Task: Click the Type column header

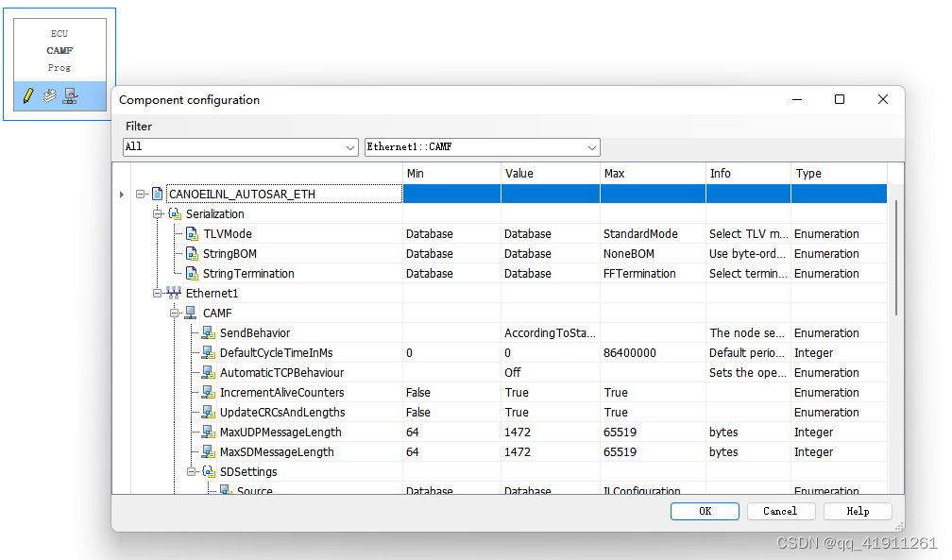Action: pyautogui.click(x=839, y=174)
